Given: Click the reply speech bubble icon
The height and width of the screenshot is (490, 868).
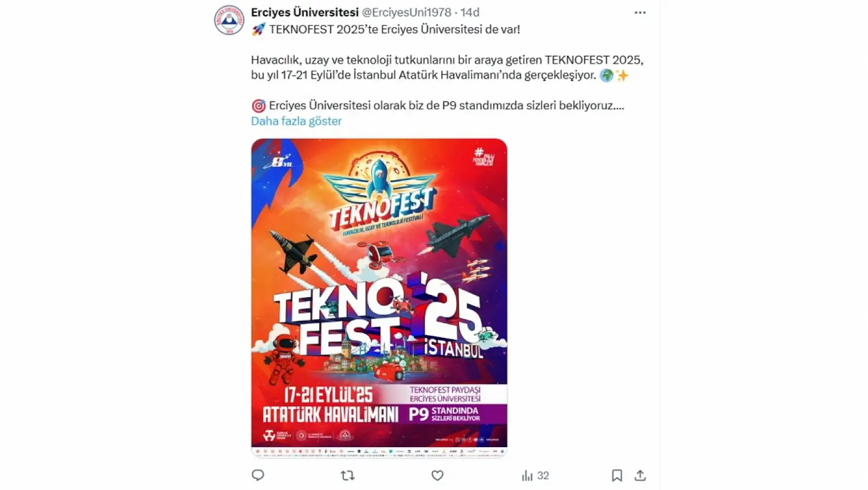Looking at the screenshot, I should click(x=258, y=475).
